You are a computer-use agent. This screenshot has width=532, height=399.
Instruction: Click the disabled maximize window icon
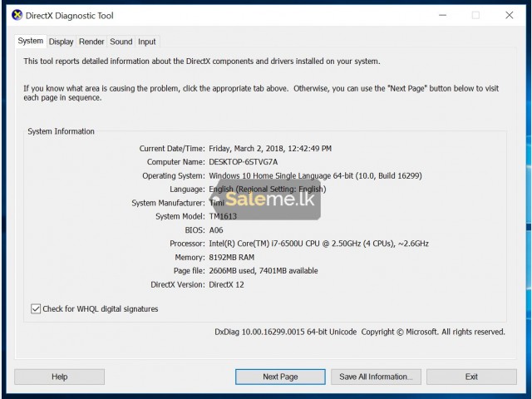pos(475,15)
